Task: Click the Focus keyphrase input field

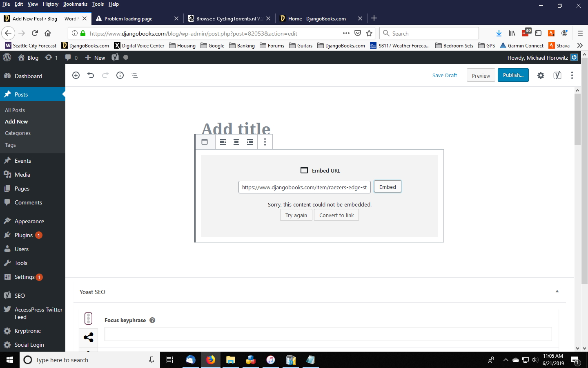Action: [x=328, y=334]
